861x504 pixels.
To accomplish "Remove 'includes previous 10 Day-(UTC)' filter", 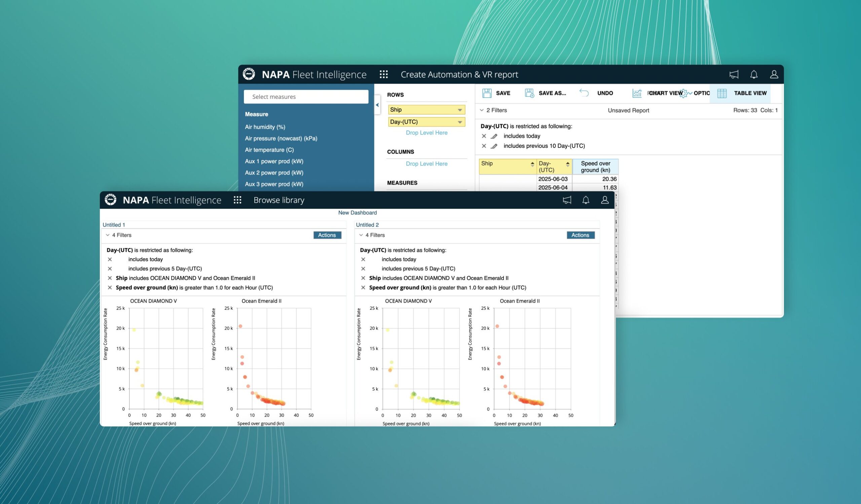I will pos(484,146).
